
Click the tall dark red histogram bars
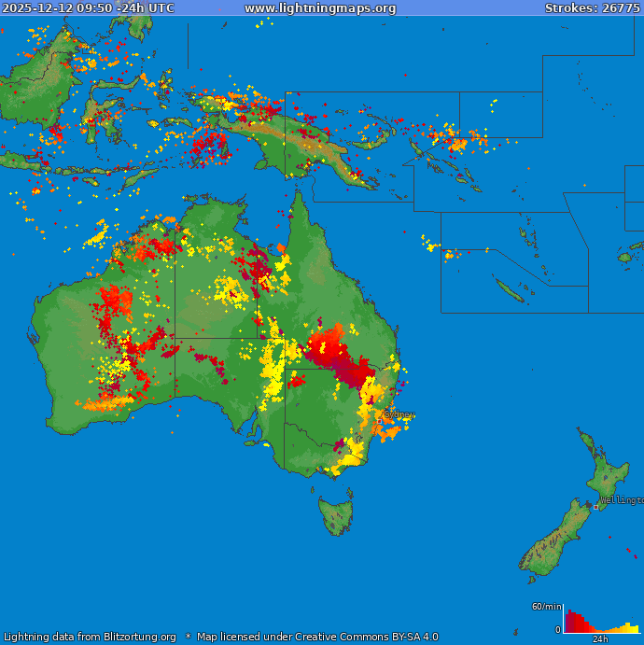[x=573, y=622]
